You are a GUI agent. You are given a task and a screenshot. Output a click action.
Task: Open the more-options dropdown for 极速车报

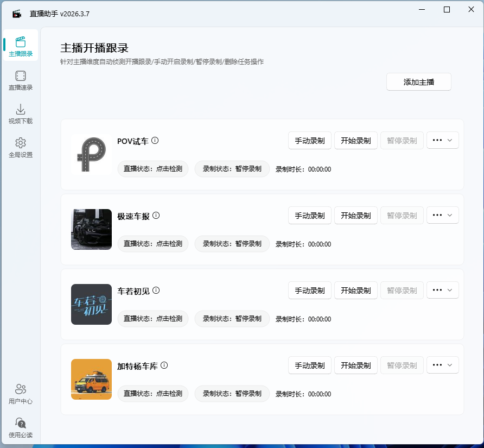coord(443,215)
